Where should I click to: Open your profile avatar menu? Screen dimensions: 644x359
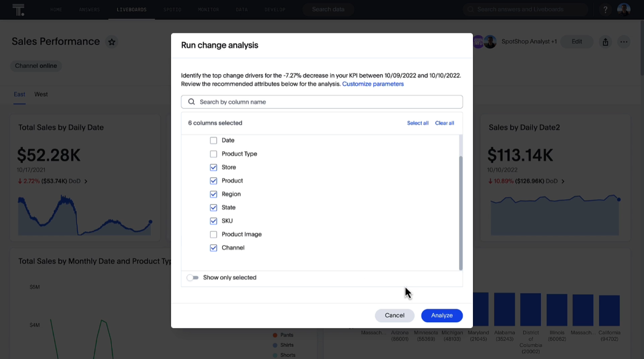click(x=624, y=9)
